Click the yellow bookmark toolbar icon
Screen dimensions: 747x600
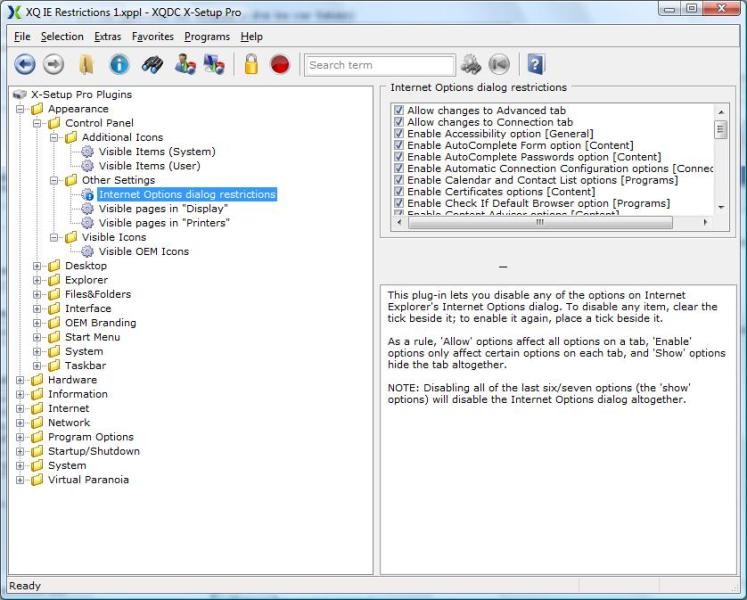86,64
